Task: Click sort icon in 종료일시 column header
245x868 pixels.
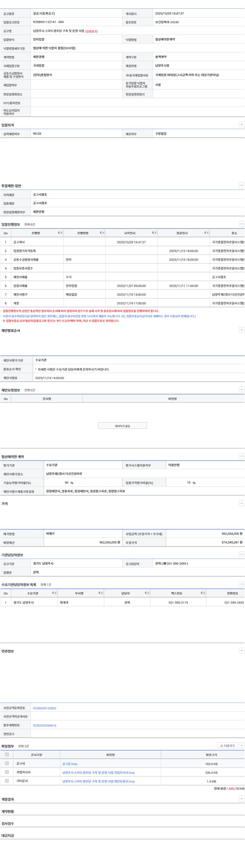Action: (205, 233)
